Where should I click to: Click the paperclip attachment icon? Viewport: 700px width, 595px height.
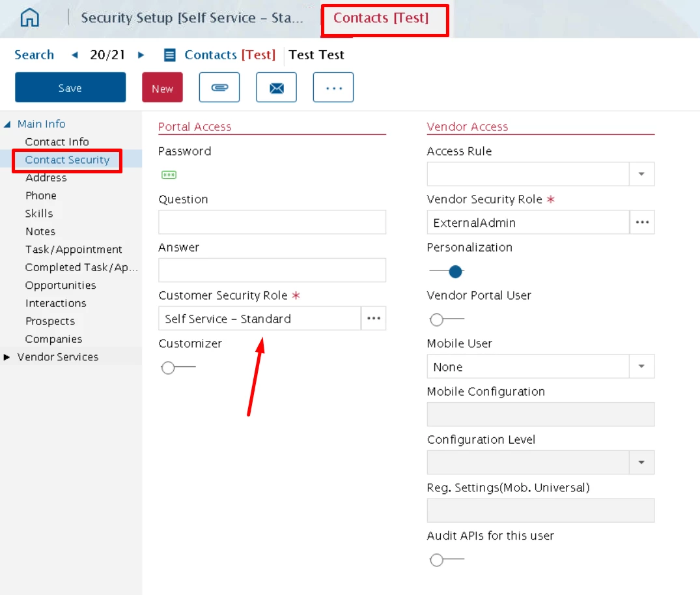[219, 88]
